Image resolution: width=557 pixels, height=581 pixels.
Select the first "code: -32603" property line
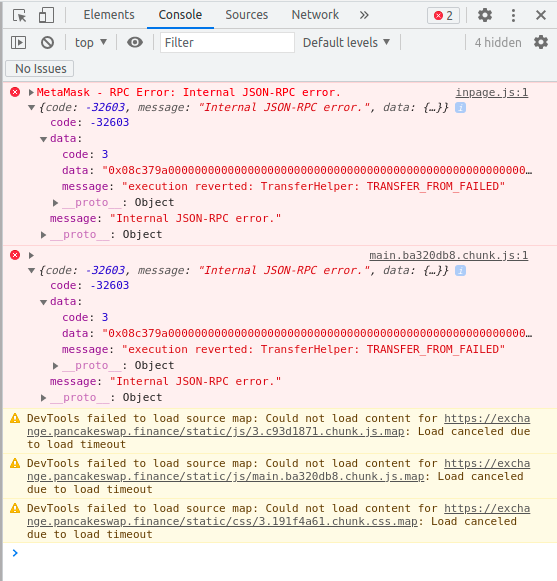[x=90, y=122]
